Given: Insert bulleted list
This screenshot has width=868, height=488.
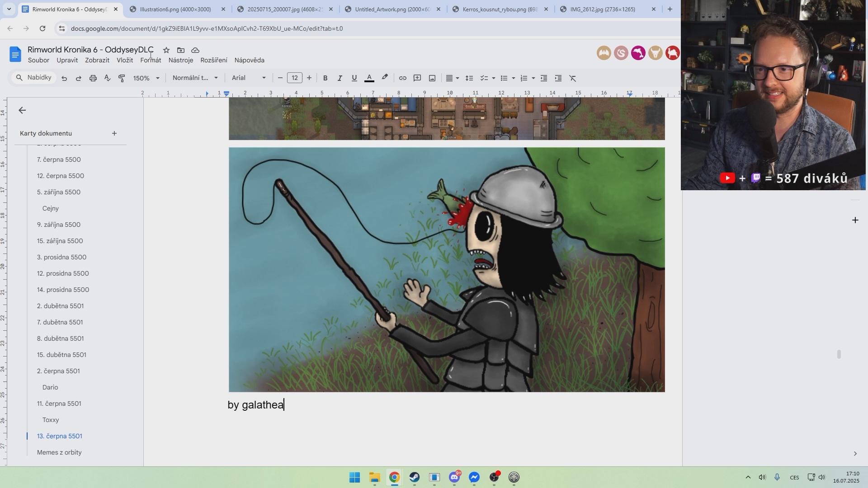Looking at the screenshot, I should click(504, 78).
